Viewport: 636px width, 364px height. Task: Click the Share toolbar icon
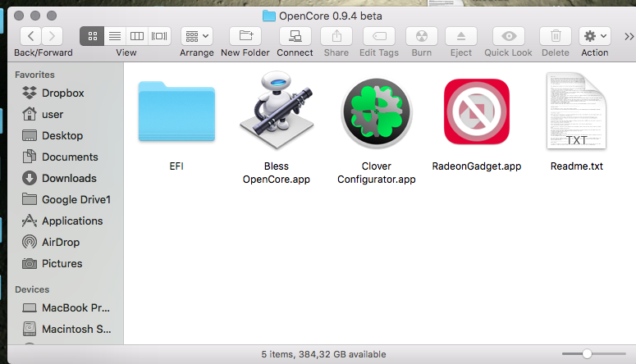pos(336,36)
